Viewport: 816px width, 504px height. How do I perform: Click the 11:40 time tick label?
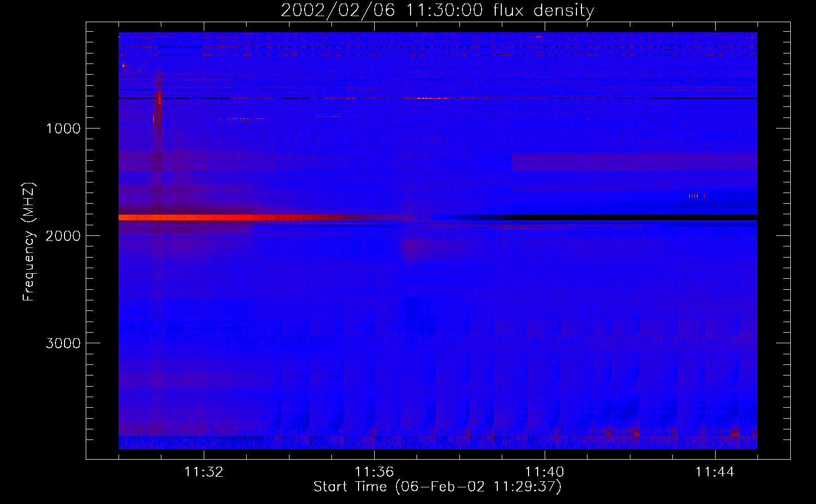point(545,472)
